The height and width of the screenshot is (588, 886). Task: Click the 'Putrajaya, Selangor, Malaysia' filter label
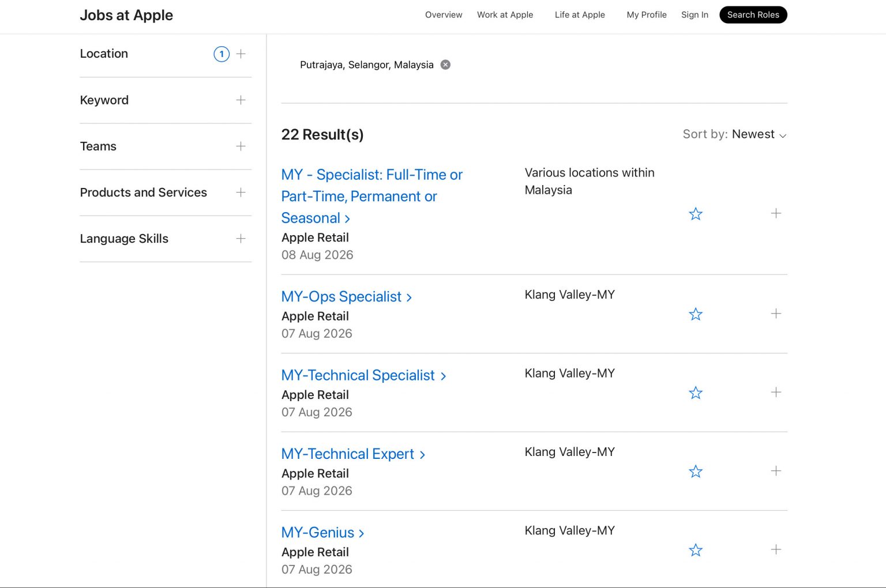point(367,65)
